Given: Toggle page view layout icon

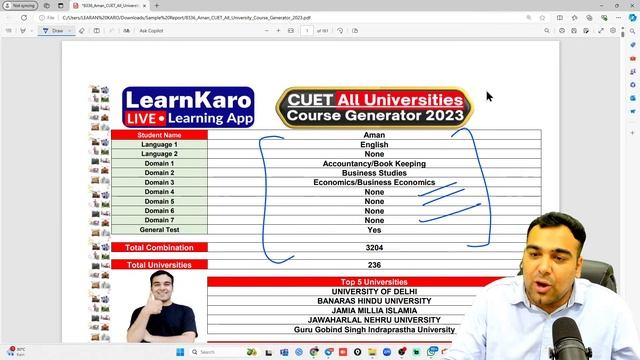Looking at the screenshot, I should click(97, 31).
